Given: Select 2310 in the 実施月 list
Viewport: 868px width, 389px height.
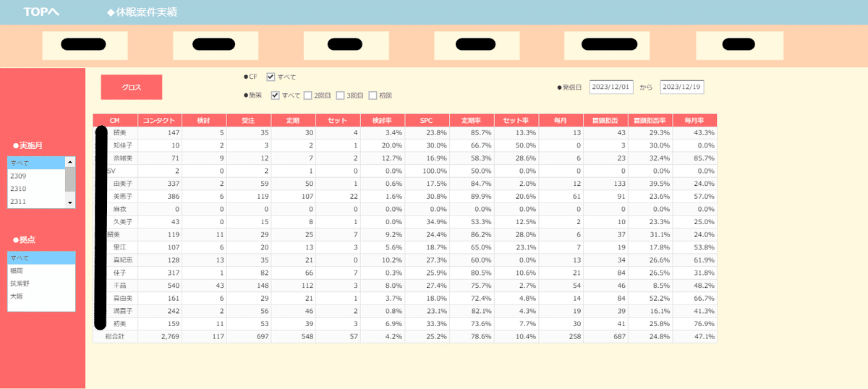Looking at the screenshot, I should click(x=36, y=188).
